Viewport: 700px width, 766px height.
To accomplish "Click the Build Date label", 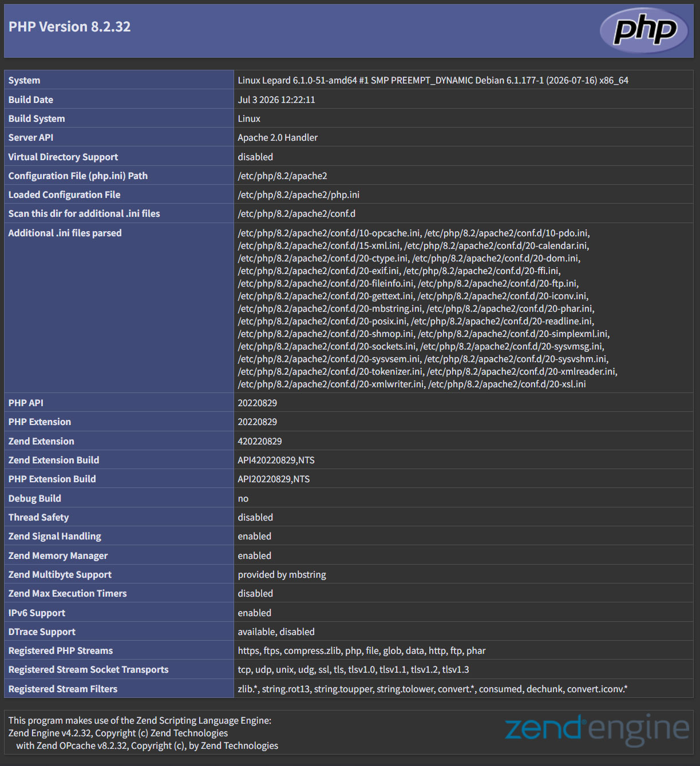I will click(x=30, y=100).
